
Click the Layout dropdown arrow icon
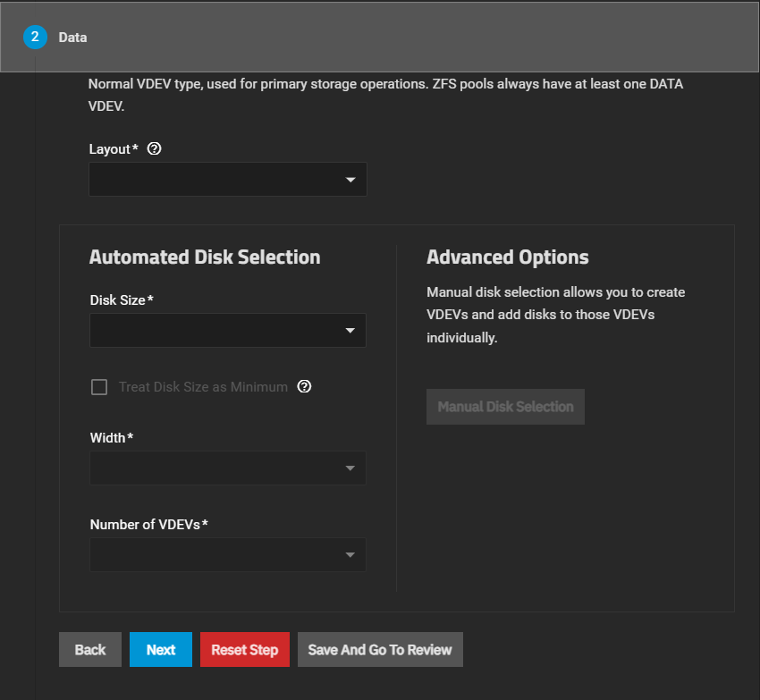350,181
